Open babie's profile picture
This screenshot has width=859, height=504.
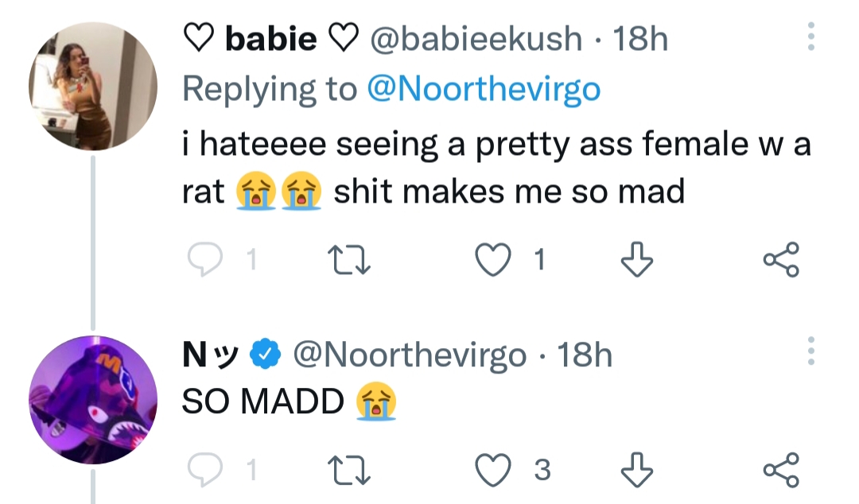[x=93, y=86]
